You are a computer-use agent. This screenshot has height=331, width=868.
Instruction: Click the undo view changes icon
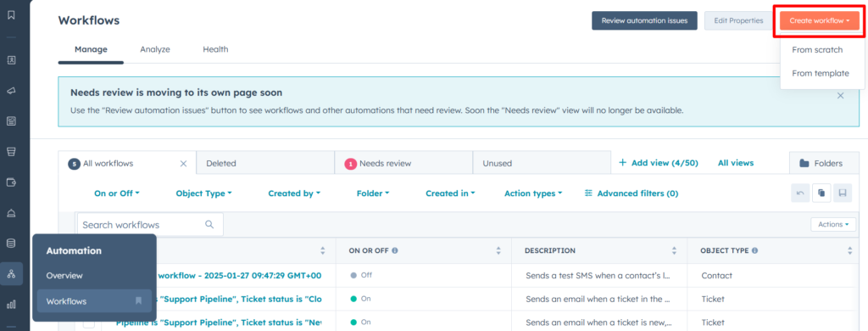(x=800, y=193)
